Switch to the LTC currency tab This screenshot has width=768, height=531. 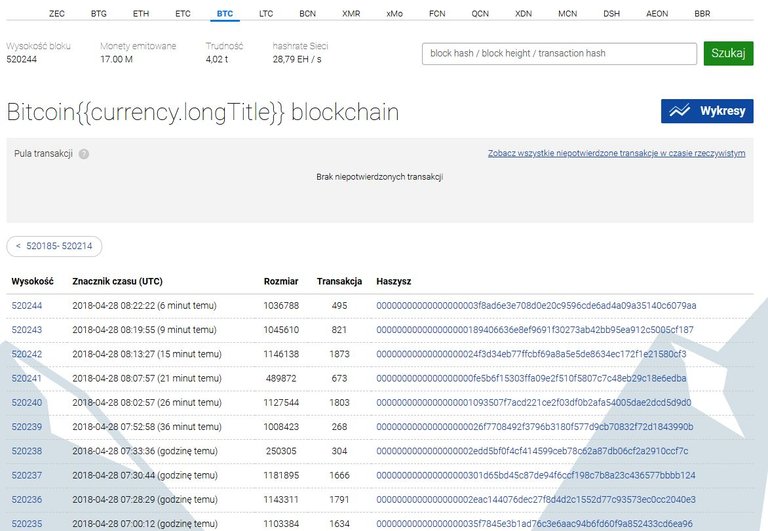(x=266, y=14)
